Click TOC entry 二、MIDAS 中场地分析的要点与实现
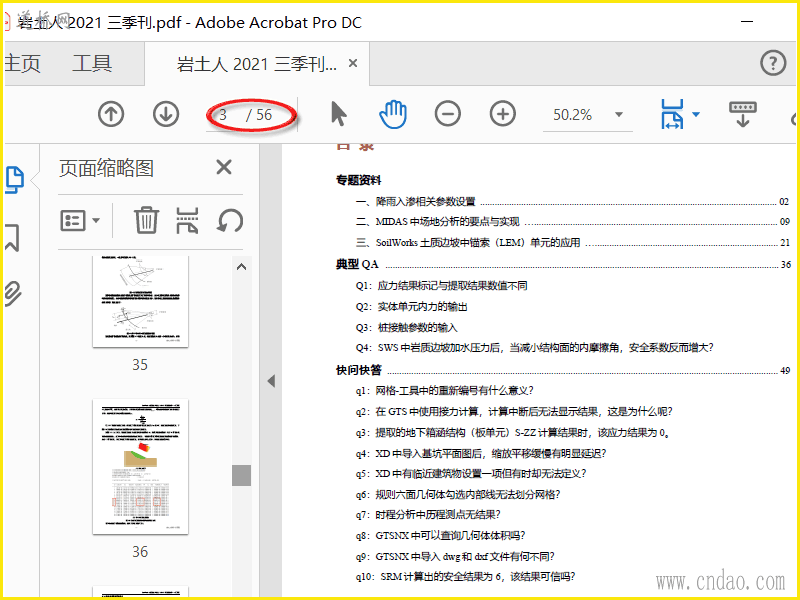This screenshot has height=600, width=800. [x=437, y=221]
